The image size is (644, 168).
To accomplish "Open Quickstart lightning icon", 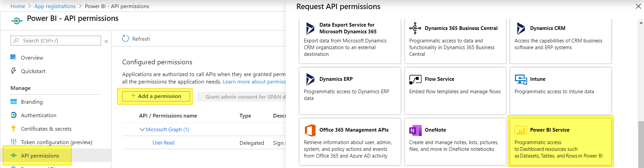I will click(x=13, y=71).
